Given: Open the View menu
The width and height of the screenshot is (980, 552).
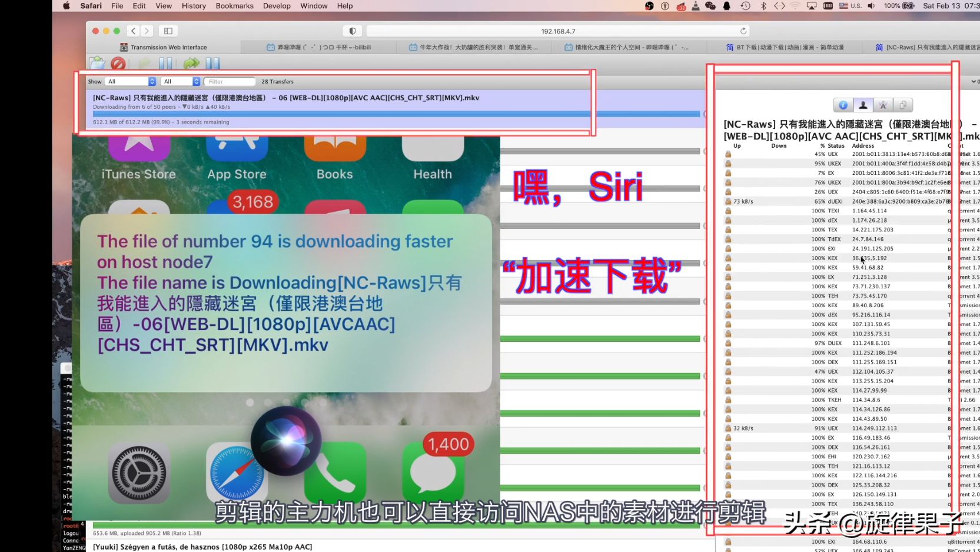Looking at the screenshot, I should 164,6.
